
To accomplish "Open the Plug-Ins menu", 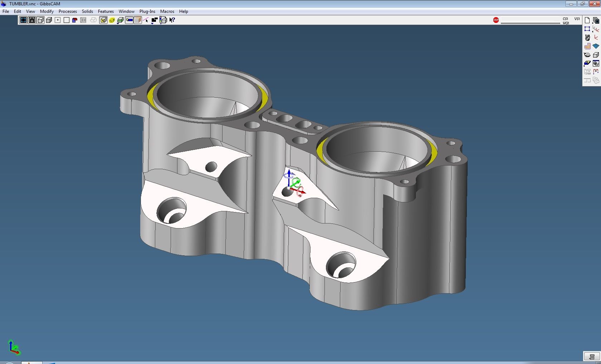I will click(147, 11).
